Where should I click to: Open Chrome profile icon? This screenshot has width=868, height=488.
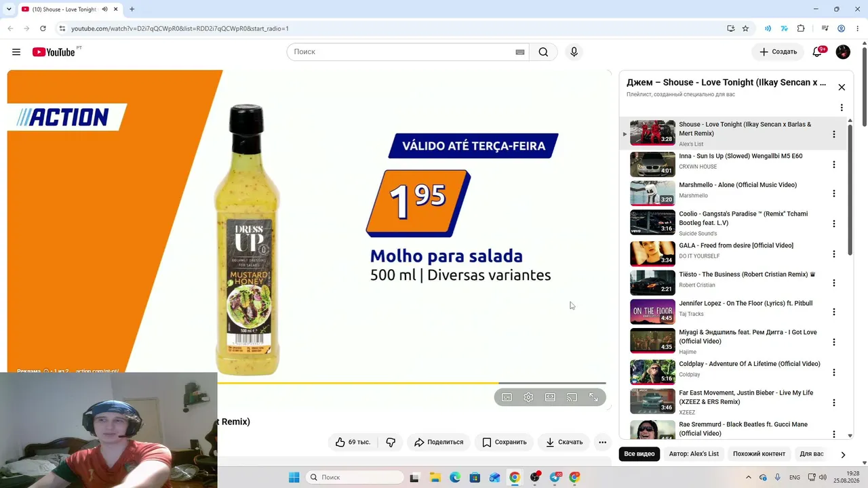pyautogui.click(x=841, y=28)
